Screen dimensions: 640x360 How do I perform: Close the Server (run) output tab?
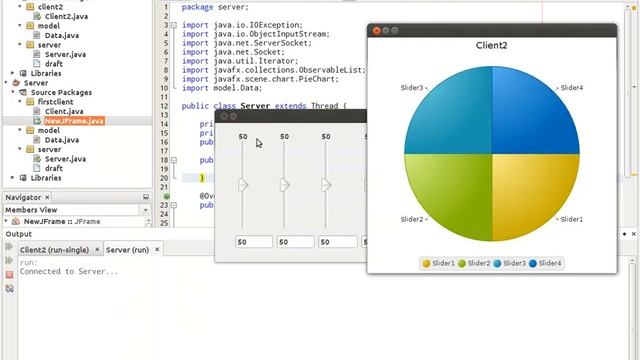(157, 249)
